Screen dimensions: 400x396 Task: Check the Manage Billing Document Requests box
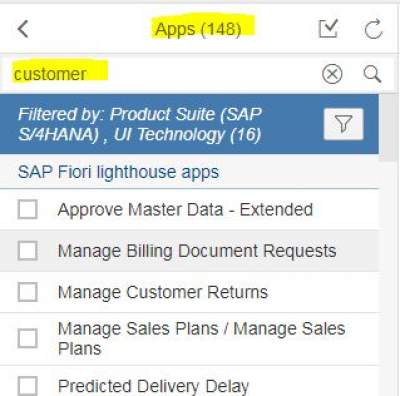coord(27,251)
